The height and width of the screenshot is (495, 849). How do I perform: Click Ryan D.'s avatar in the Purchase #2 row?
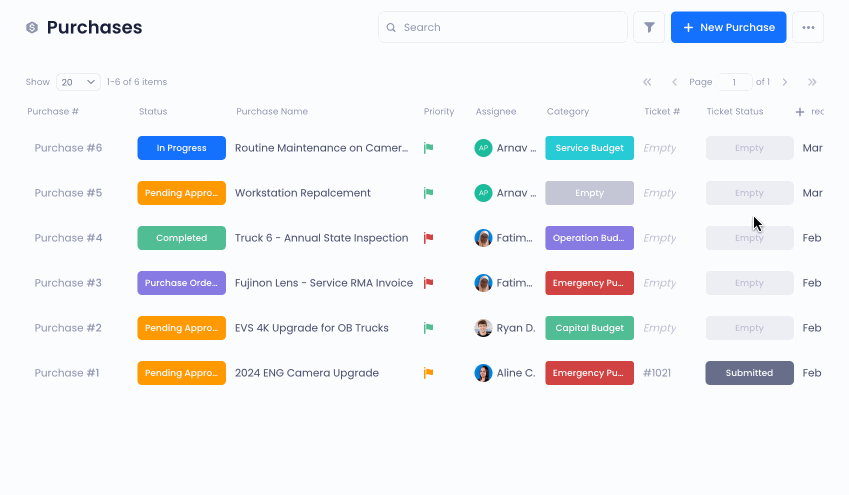tap(484, 328)
